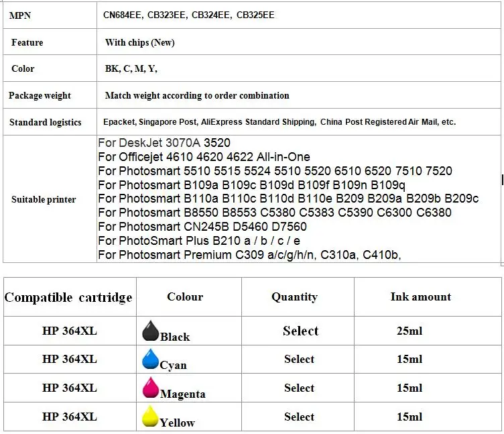Click Select in the Black row

[x=300, y=331]
